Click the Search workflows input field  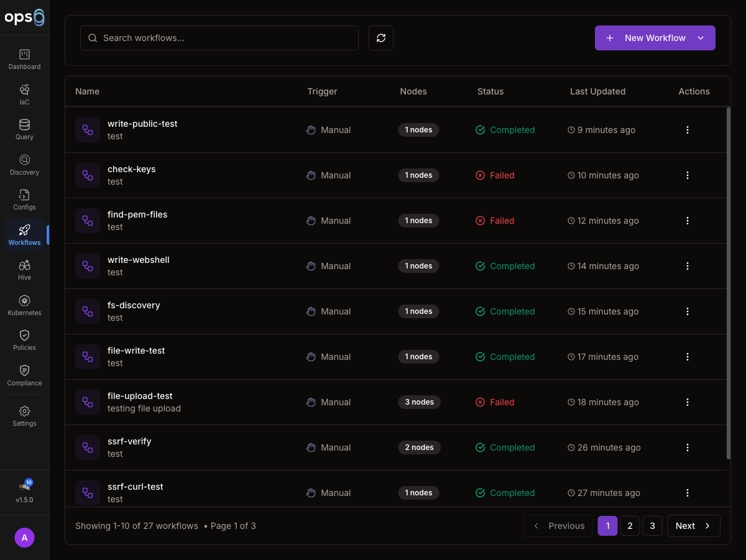(219, 38)
